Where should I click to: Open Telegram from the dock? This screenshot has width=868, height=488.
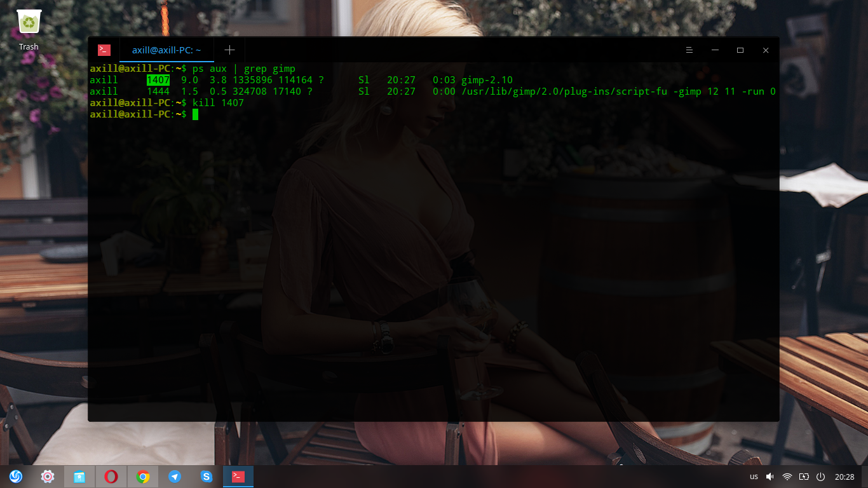tap(175, 476)
